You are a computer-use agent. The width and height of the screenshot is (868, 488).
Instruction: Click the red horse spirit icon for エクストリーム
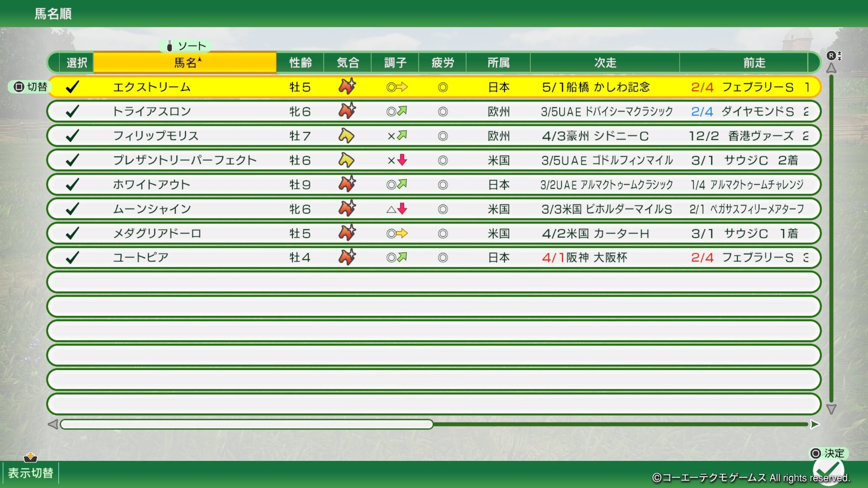[347, 86]
